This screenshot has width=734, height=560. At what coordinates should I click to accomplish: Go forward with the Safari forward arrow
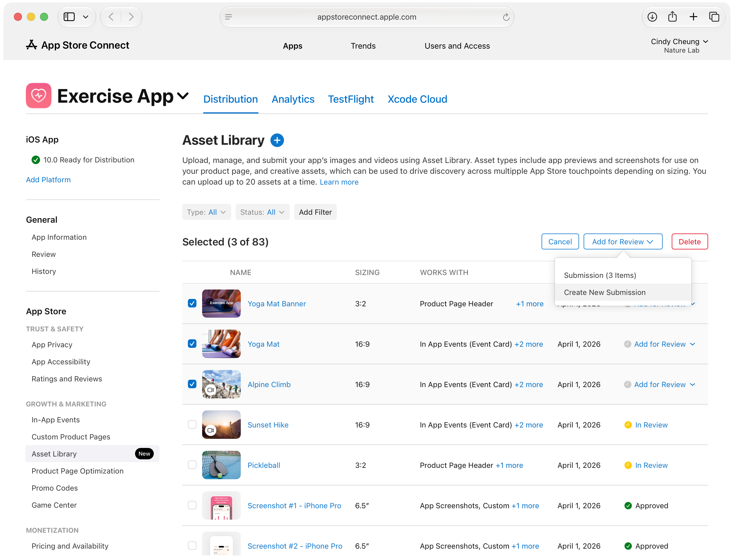131,17
